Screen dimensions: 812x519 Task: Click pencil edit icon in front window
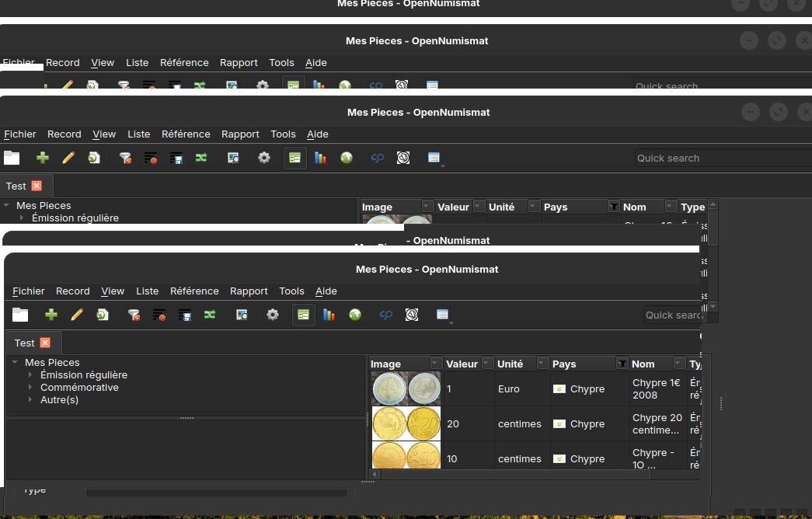click(77, 315)
